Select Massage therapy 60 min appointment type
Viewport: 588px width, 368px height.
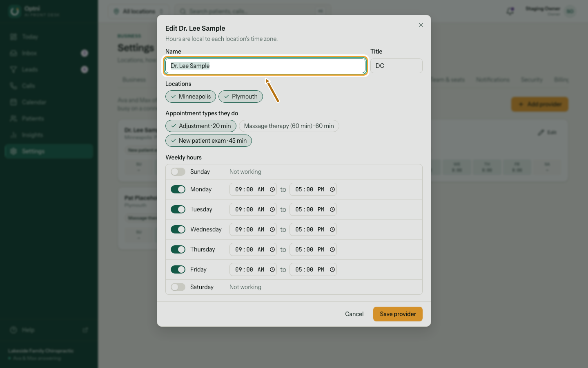point(289,126)
